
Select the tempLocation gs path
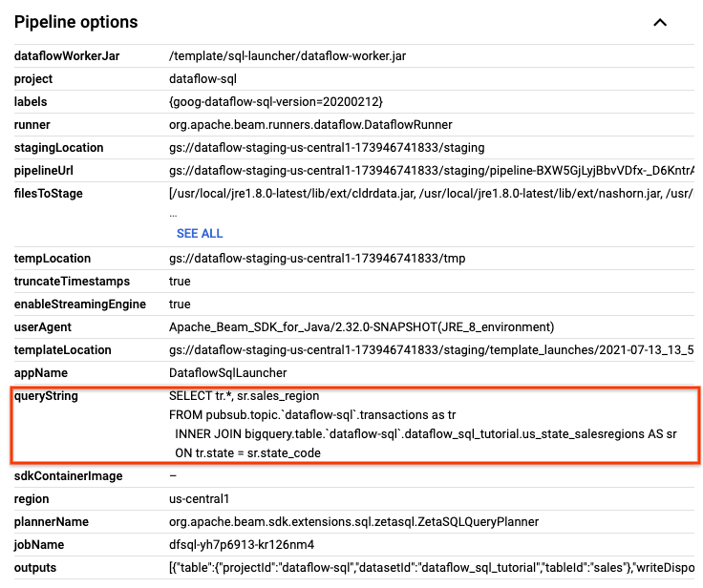pos(316,259)
